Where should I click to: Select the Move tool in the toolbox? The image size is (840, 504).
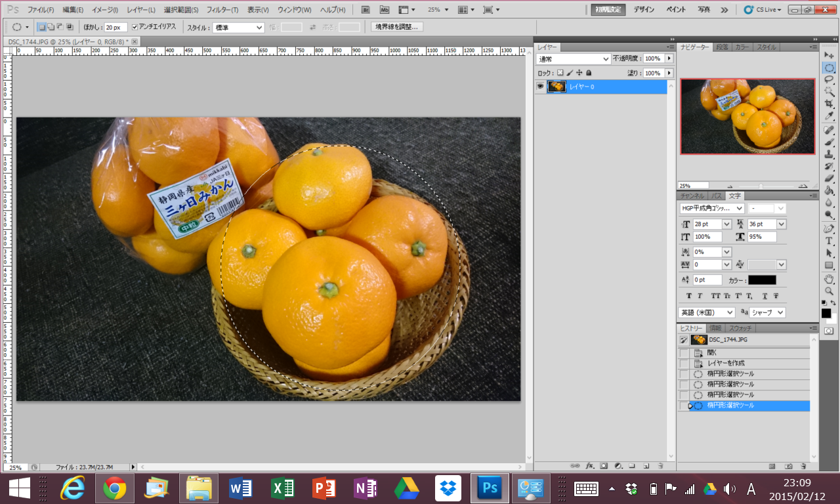point(829,55)
